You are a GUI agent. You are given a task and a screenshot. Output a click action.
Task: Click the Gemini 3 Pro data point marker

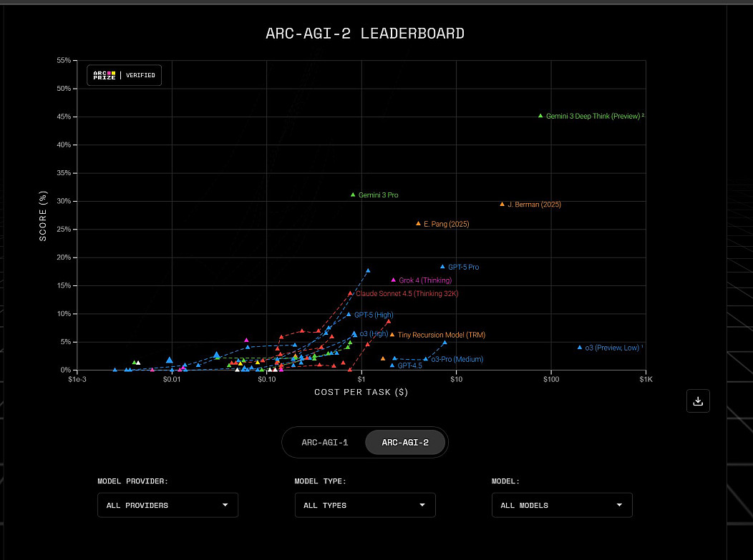[353, 195]
